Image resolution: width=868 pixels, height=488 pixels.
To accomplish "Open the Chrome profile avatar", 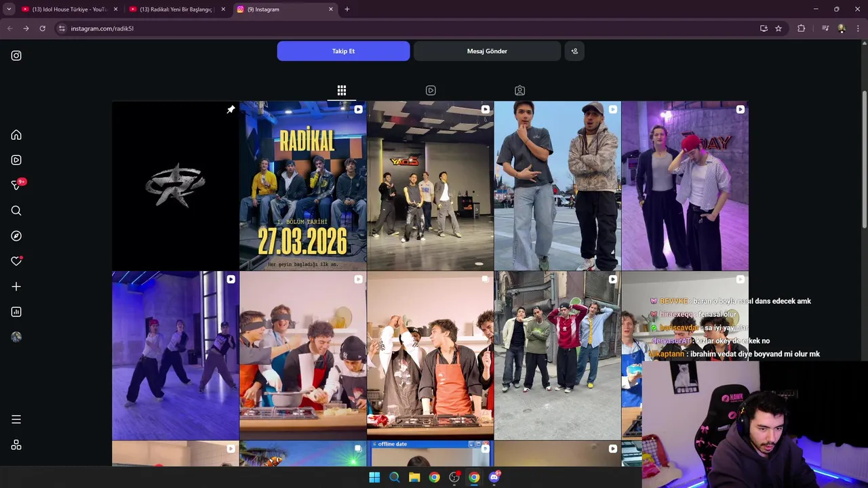I will (x=842, y=28).
